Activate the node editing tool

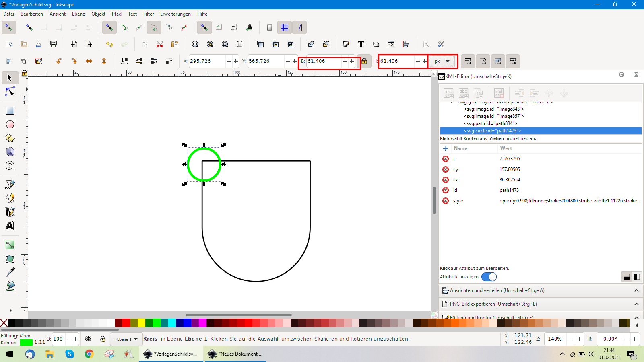10,92
